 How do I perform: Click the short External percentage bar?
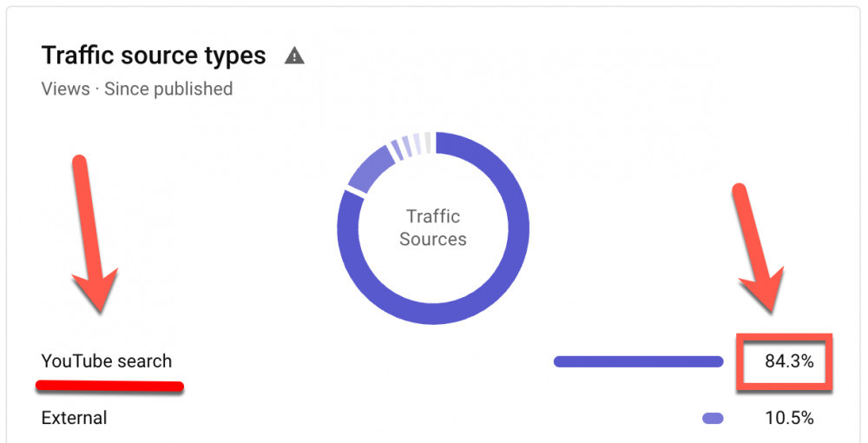tap(713, 418)
